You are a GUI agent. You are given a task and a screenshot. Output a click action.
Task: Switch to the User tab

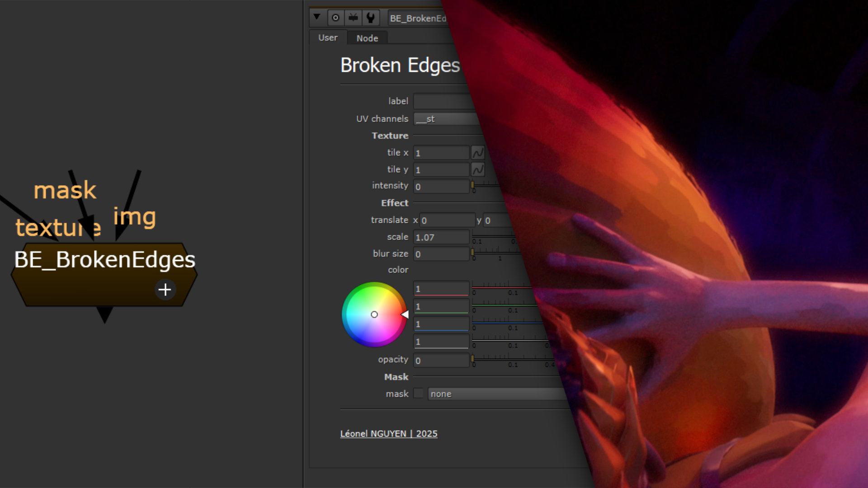click(328, 38)
